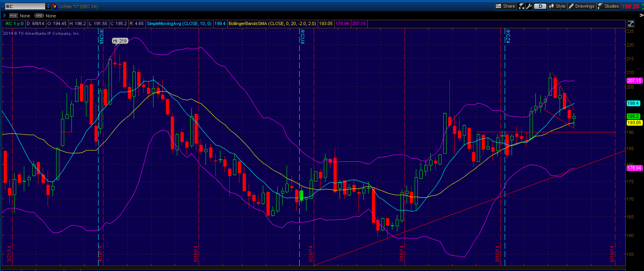Open chart settings wrench icon
Screen dimensions: 644x271
pos(529,6)
